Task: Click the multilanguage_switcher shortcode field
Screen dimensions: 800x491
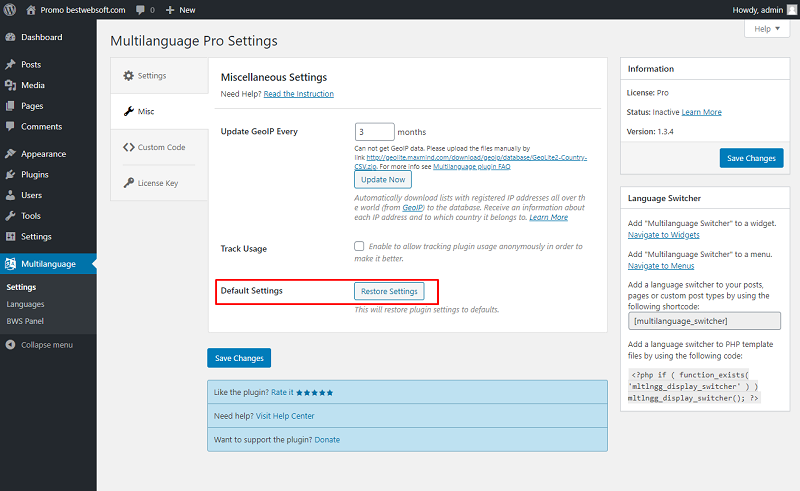Action: point(704,321)
